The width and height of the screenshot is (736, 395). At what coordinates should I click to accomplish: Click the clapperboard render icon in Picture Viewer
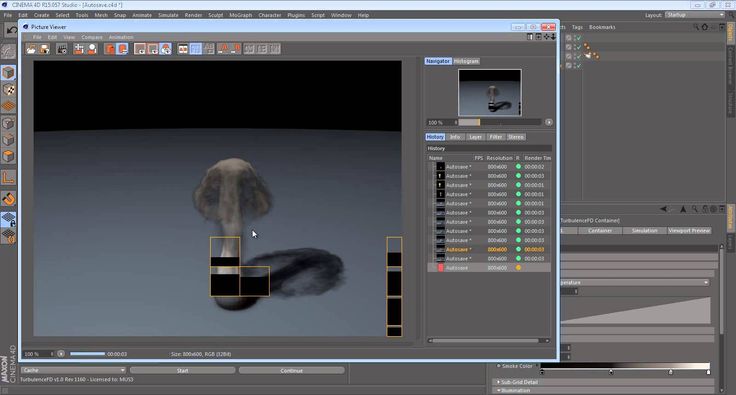[61, 49]
